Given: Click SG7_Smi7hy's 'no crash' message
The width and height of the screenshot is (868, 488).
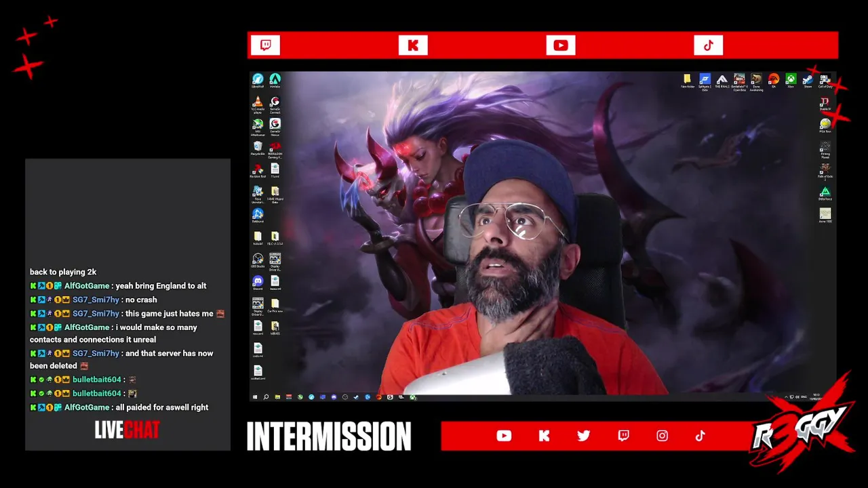Looking at the screenshot, I should (x=141, y=300).
